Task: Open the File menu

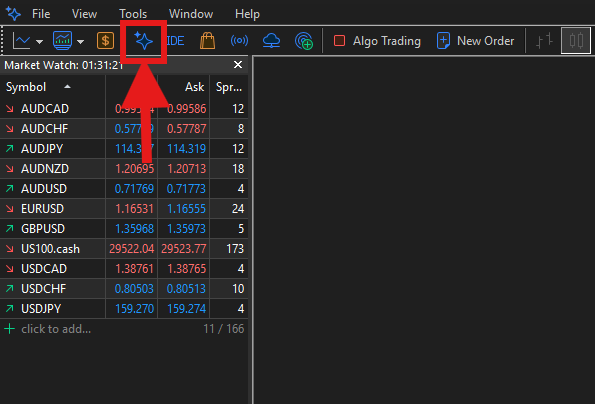Action: [x=41, y=14]
